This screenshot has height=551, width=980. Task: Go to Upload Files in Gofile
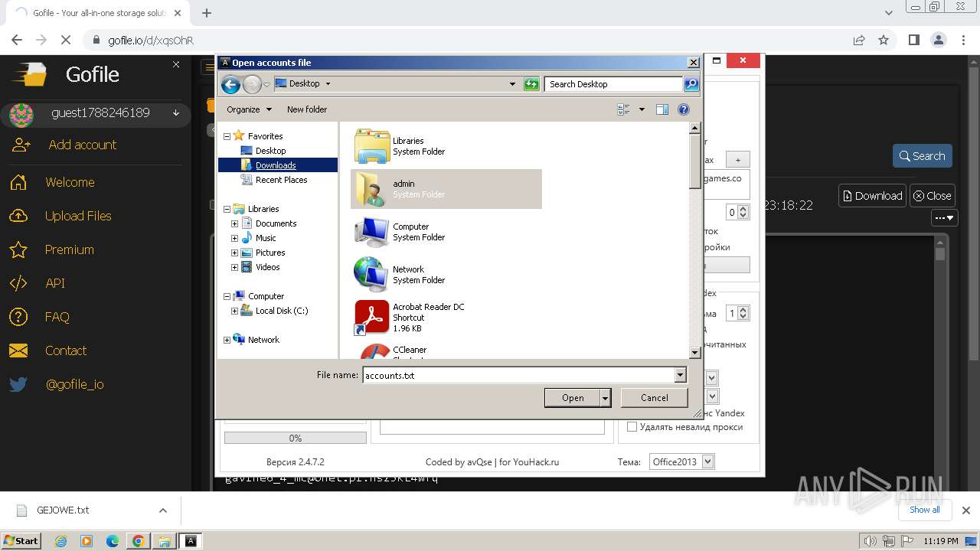pos(78,216)
